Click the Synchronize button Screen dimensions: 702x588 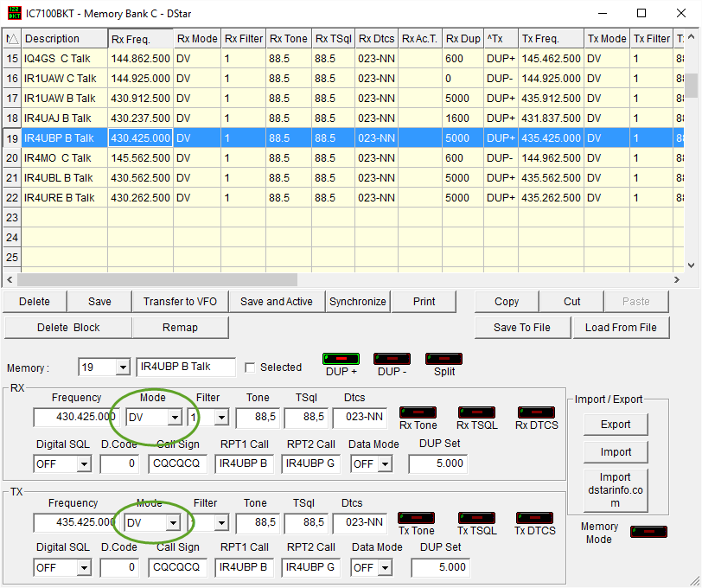pyautogui.click(x=358, y=302)
